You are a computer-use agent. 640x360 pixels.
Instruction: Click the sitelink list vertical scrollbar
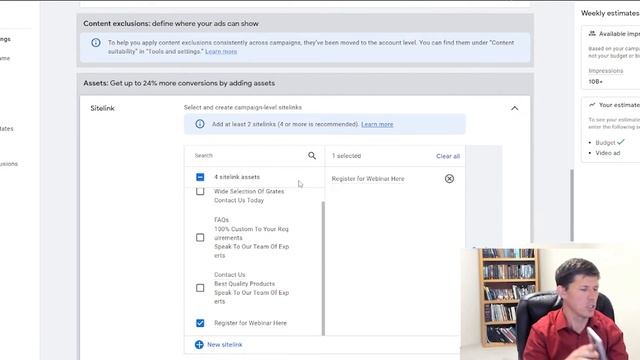[323, 268]
